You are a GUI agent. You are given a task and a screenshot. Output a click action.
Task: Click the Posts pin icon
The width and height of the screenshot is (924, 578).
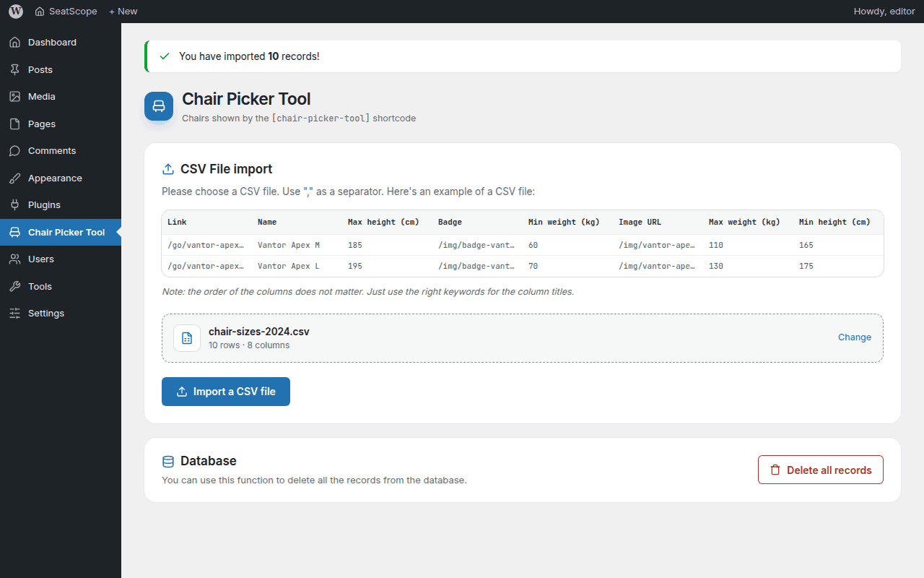tap(14, 69)
